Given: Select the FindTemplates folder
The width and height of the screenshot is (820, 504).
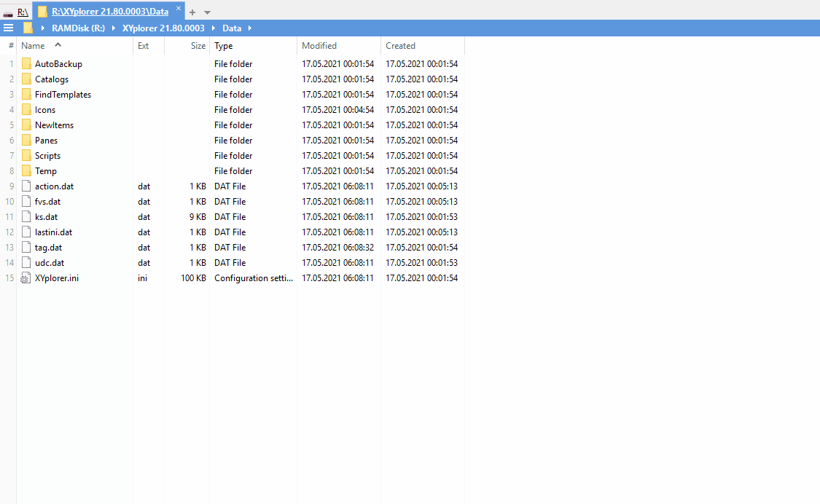Looking at the screenshot, I should [63, 95].
